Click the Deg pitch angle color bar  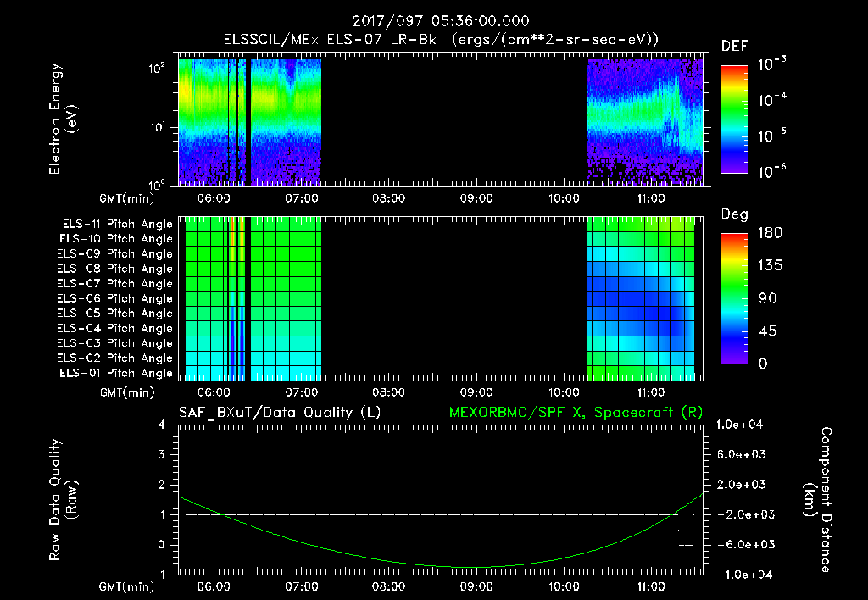(734, 298)
